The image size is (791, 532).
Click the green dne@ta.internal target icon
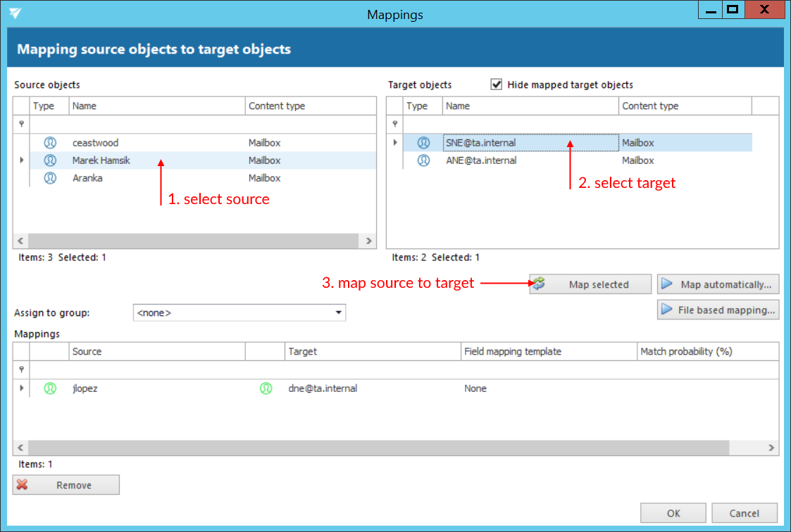click(266, 388)
